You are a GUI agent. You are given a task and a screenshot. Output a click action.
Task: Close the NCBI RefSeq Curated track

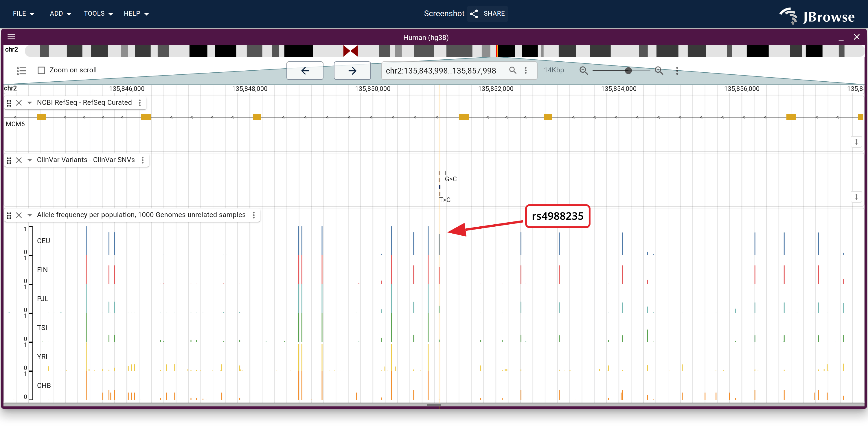tap(19, 103)
